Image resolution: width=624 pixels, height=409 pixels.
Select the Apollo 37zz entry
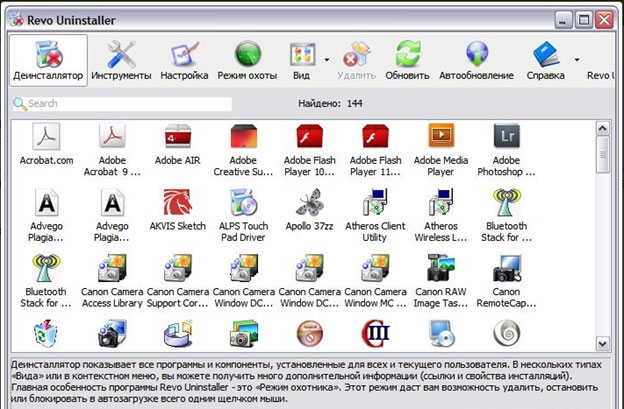310,210
